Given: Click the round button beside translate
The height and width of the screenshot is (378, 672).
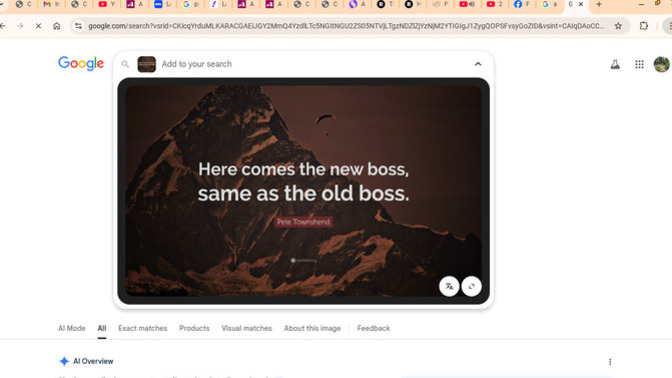Looking at the screenshot, I should [471, 286].
